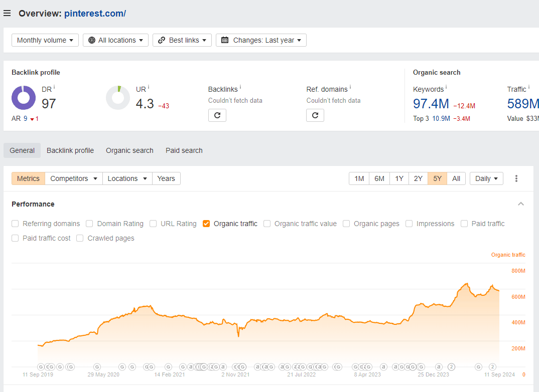Check the Crawled pages checkbox
The image size is (539, 392).
[80, 238]
